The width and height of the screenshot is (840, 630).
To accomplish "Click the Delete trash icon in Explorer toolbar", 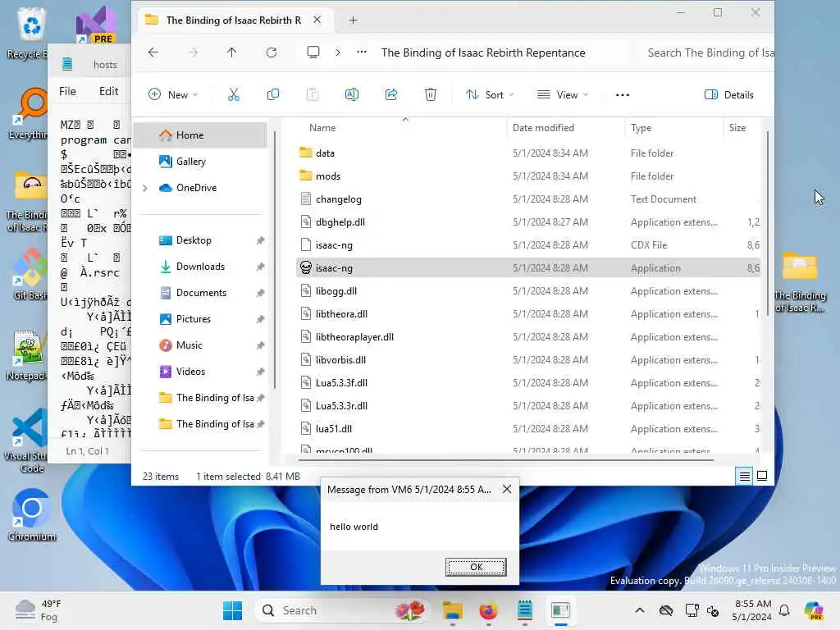I will [x=431, y=95].
